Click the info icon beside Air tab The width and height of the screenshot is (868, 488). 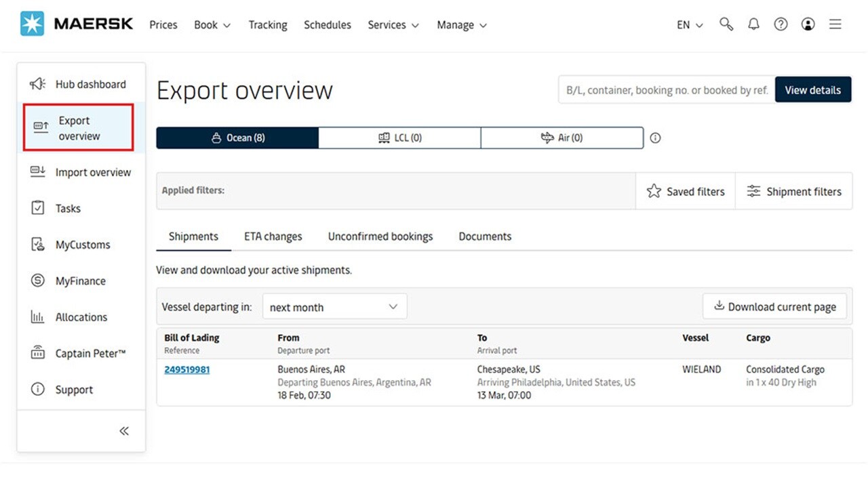[x=655, y=138]
